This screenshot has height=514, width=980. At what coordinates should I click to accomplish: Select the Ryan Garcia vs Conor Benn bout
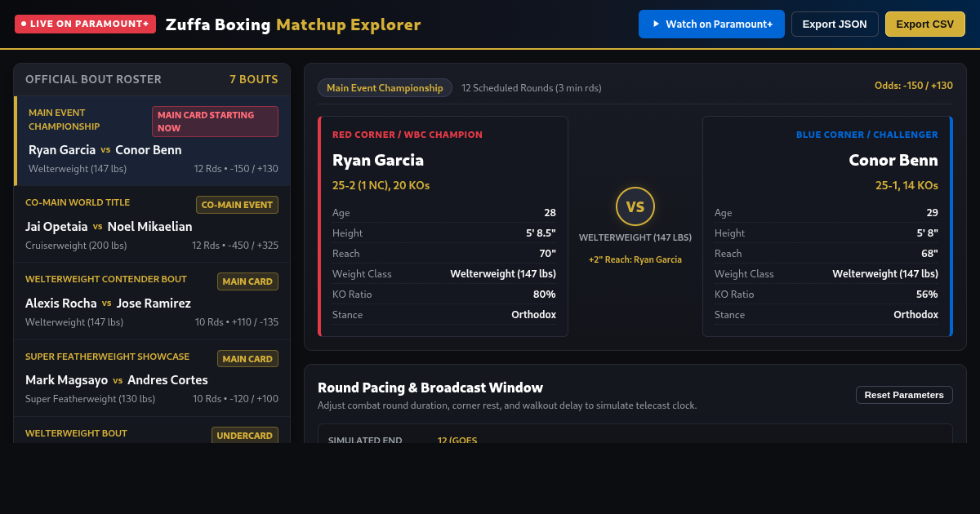click(x=152, y=141)
